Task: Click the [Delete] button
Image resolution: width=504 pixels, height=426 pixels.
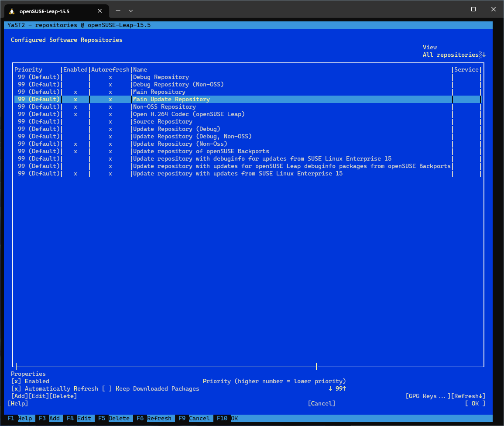Action: pyautogui.click(x=63, y=396)
